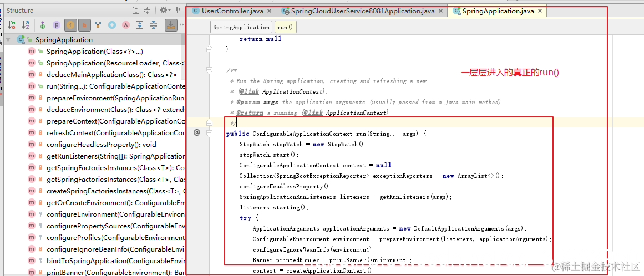Select getRunListeners(String[]) in Structure
644x276 pixels.
tap(116, 156)
